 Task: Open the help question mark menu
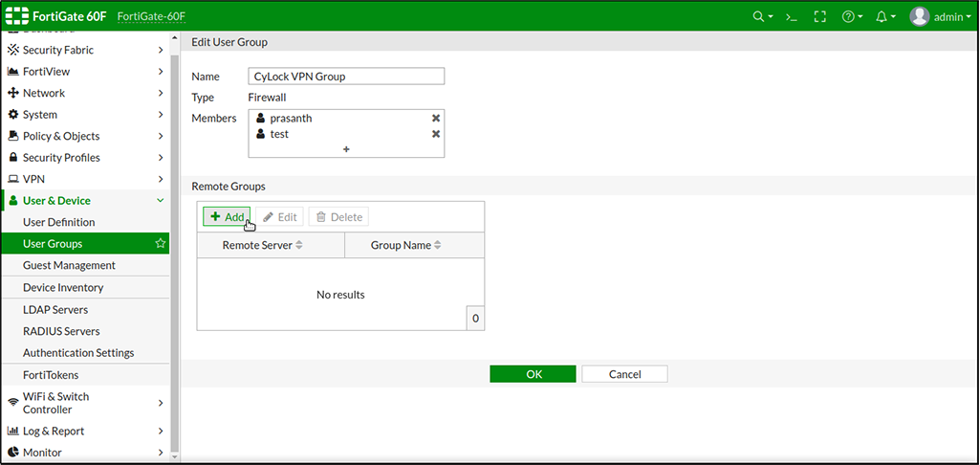851,16
